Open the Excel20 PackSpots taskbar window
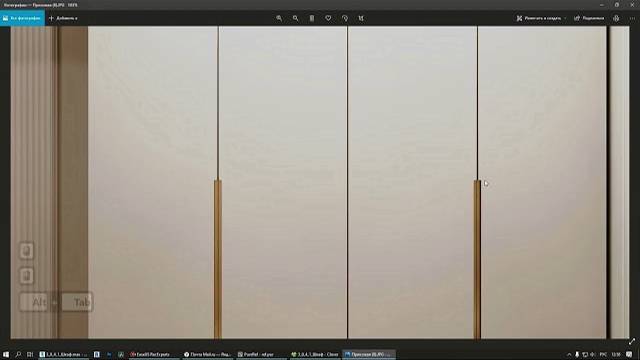Viewport: 640px width, 360px height. (153, 355)
